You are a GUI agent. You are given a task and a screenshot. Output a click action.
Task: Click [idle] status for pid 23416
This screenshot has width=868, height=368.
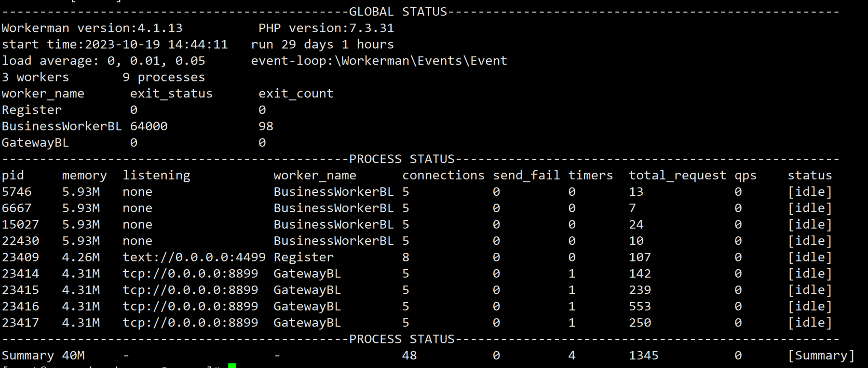pos(810,307)
